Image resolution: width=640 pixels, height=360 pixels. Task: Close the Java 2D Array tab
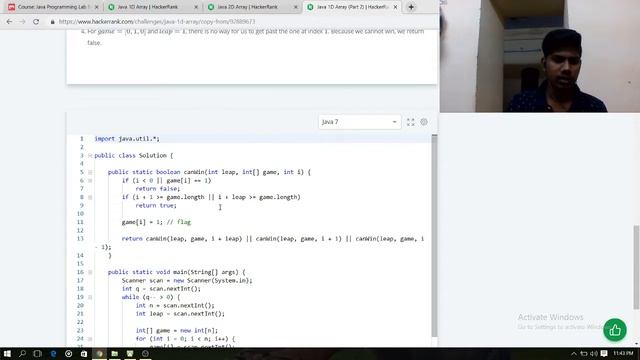point(296,7)
